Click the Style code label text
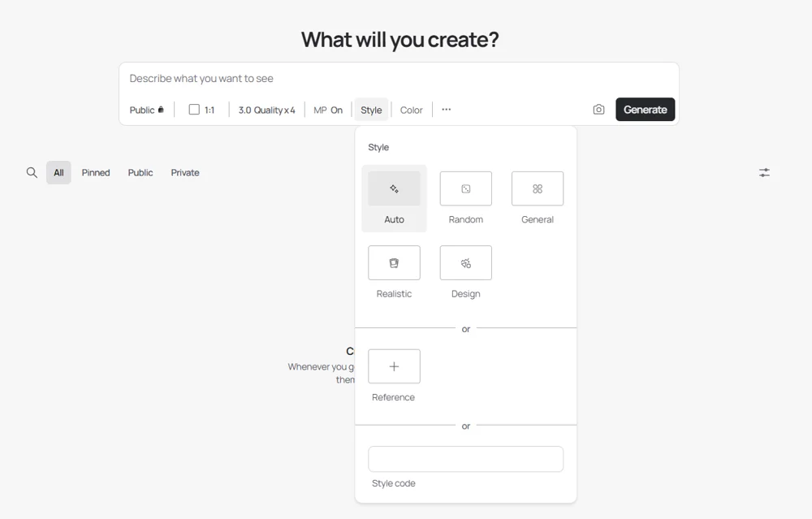The image size is (812, 519). point(394,483)
